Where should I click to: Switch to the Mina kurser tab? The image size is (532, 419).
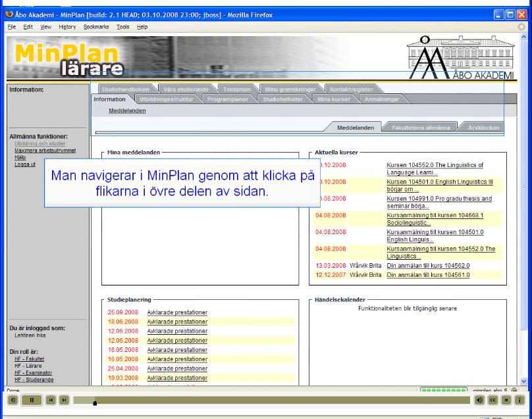334,99
